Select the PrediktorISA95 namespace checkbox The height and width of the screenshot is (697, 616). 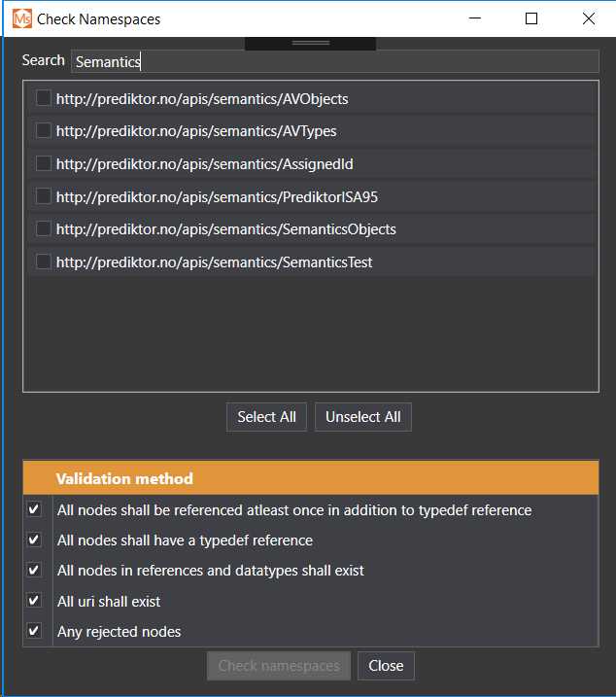tap(44, 196)
